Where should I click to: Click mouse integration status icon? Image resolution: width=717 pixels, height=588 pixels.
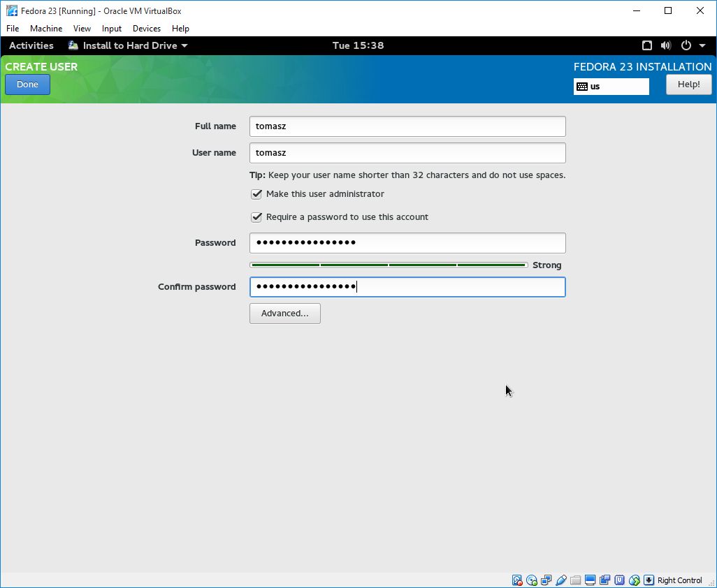(635, 580)
